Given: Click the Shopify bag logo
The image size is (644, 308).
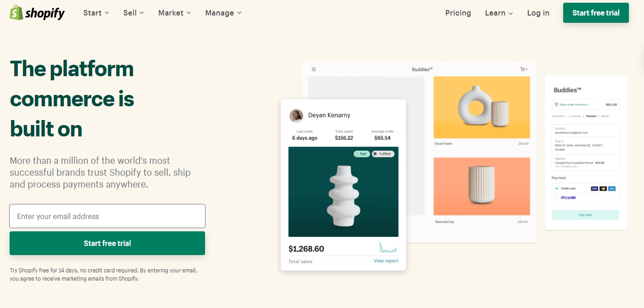Looking at the screenshot, I should (x=16, y=13).
